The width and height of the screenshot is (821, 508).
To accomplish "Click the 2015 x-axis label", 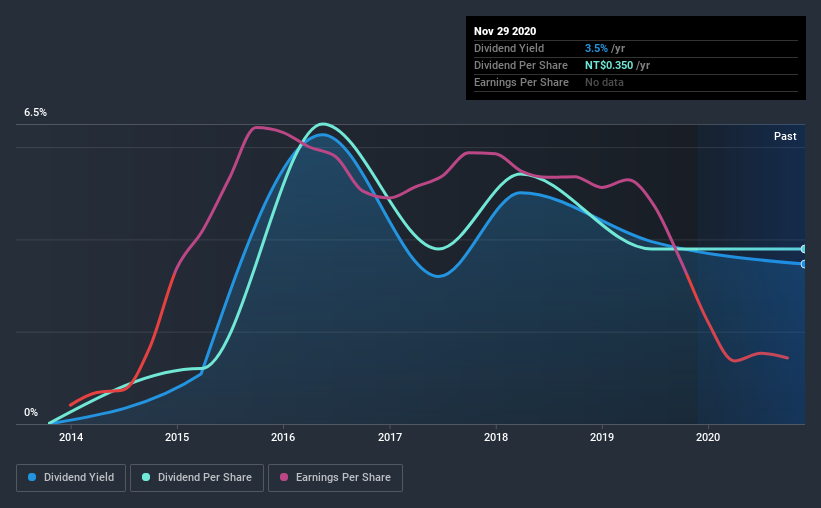I will (177, 437).
